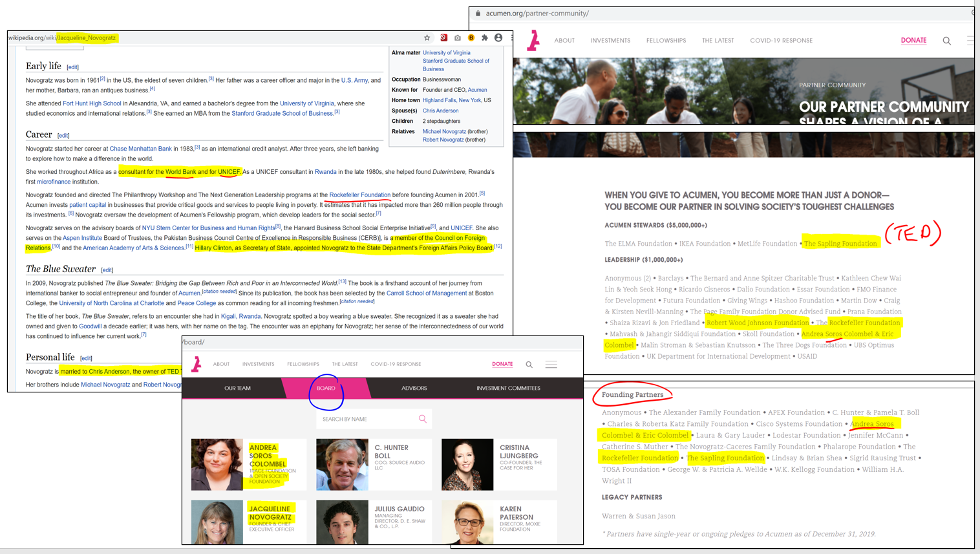Click the edit link beside Personal life
The height and width of the screenshot is (554, 980).
[86, 358]
